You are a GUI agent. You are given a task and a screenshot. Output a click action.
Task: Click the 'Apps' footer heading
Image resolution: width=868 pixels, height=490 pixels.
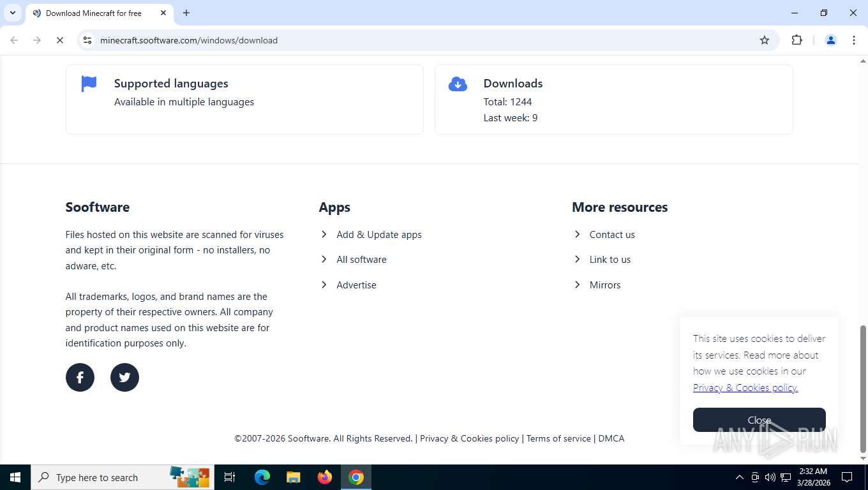point(334,207)
